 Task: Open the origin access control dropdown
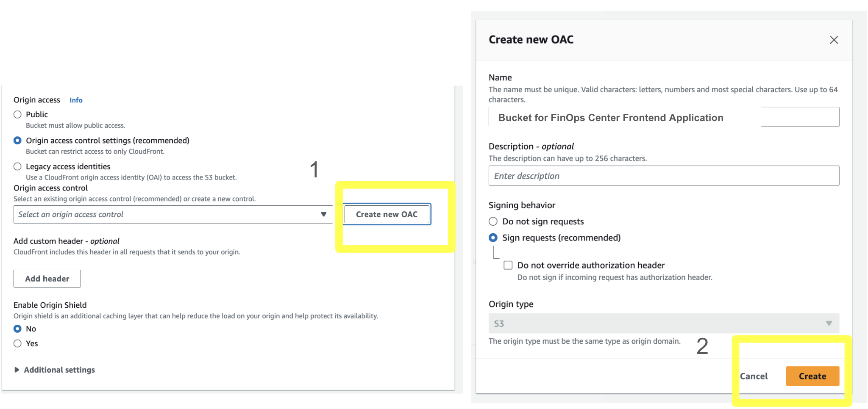pyautogui.click(x=173, y=215)
